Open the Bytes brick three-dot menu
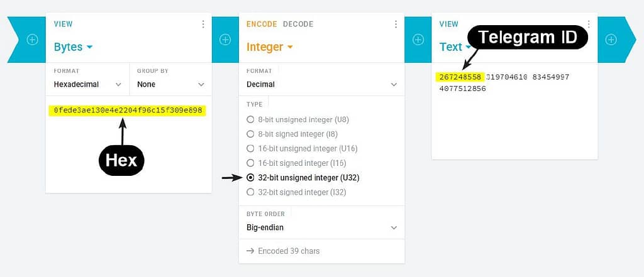 [203, 24]
